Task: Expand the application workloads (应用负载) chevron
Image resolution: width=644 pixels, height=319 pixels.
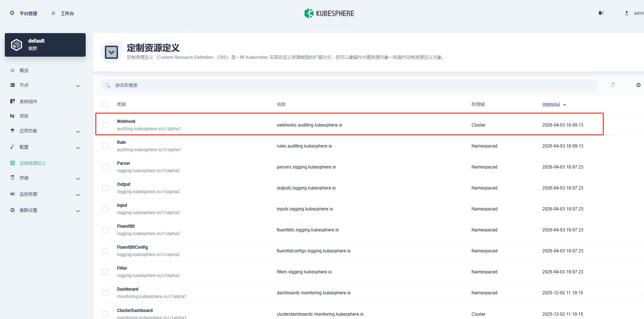Action: coord(78,132)
